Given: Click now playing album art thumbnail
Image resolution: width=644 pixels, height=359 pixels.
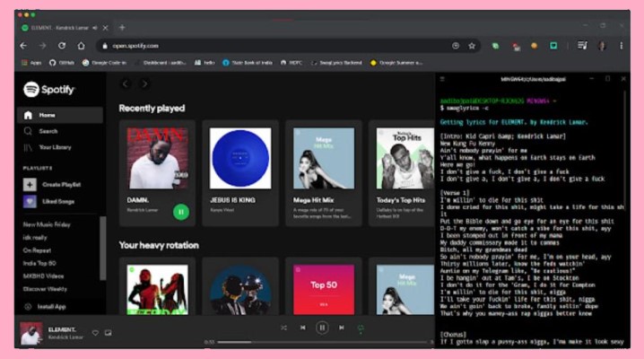Looking at the screenshot, I should (x=31, y=333).
